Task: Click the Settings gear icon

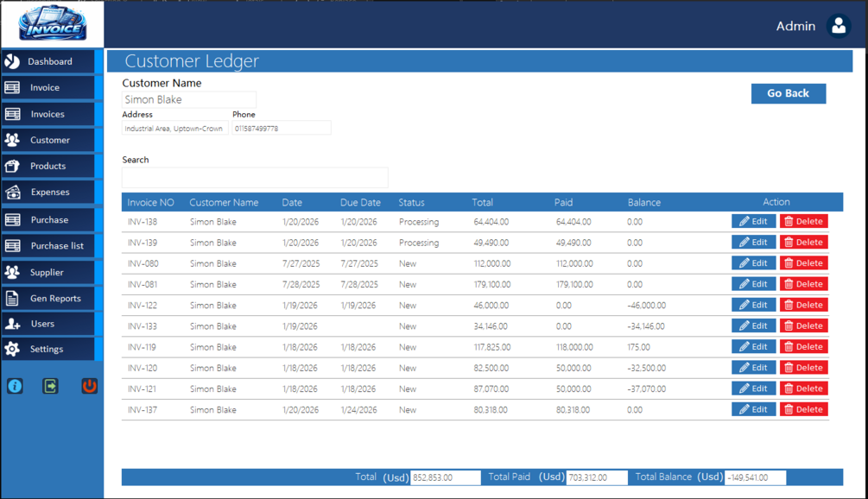Action: click(12, 349)
